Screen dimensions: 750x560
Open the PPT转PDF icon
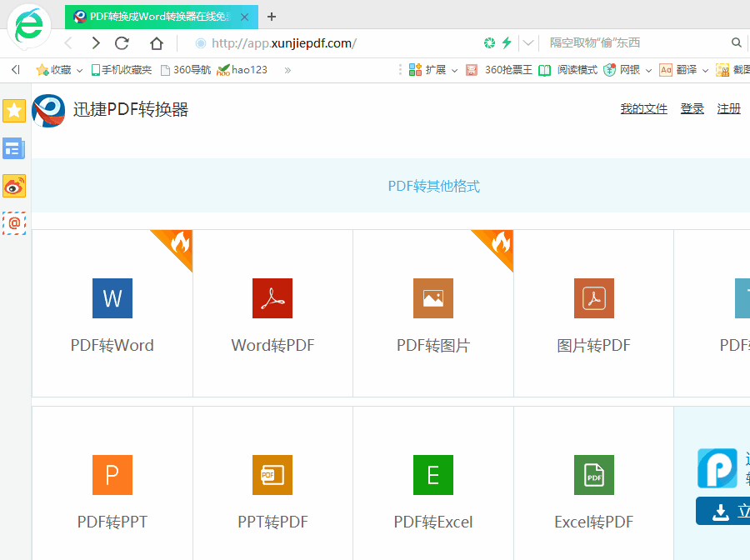click(x=272, y=475)
